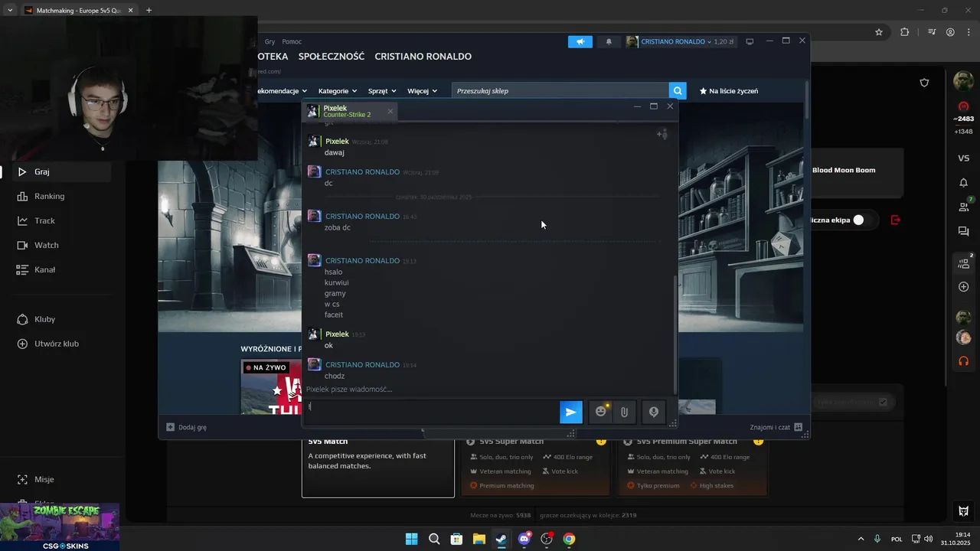
Task: Expand the Więcej dropdown
Action: (x=422, y=90)
